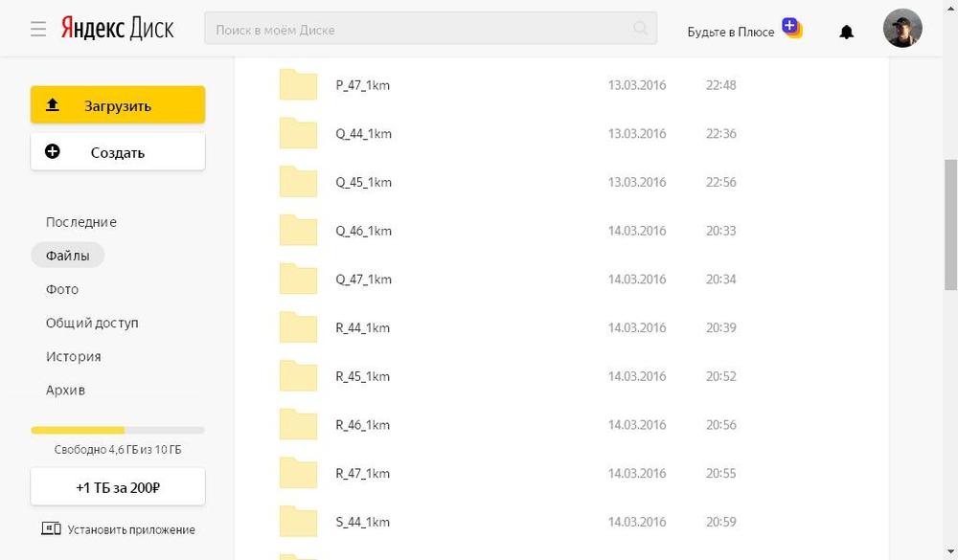Open the notifications bell
Screen dimensions: 958x560
click(x=846, y=32)
